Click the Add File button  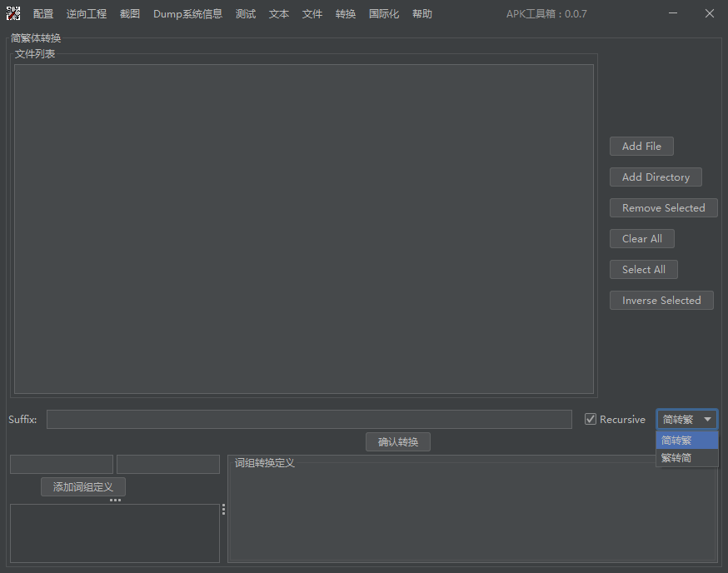coord(641,147)
